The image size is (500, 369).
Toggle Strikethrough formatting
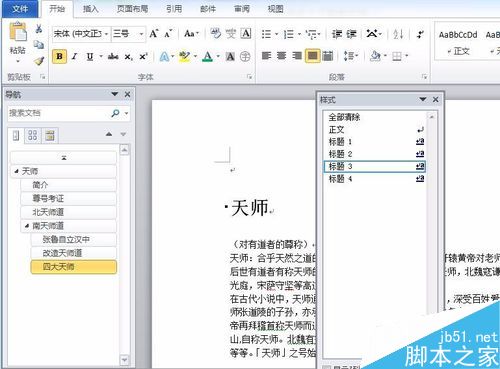(x=113, y=57)
